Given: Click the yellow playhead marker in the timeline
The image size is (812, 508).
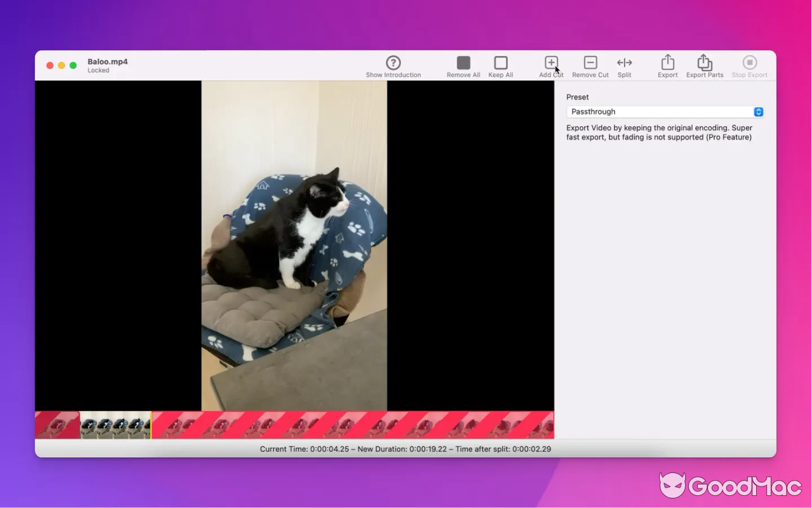Looking at the screenshot, I should click(151, 425).
